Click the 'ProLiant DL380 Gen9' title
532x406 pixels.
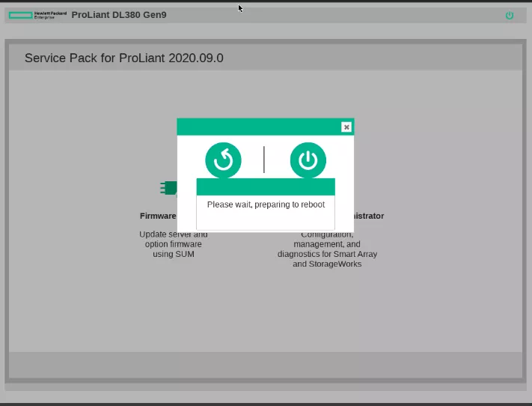click(x=119, y=15)
